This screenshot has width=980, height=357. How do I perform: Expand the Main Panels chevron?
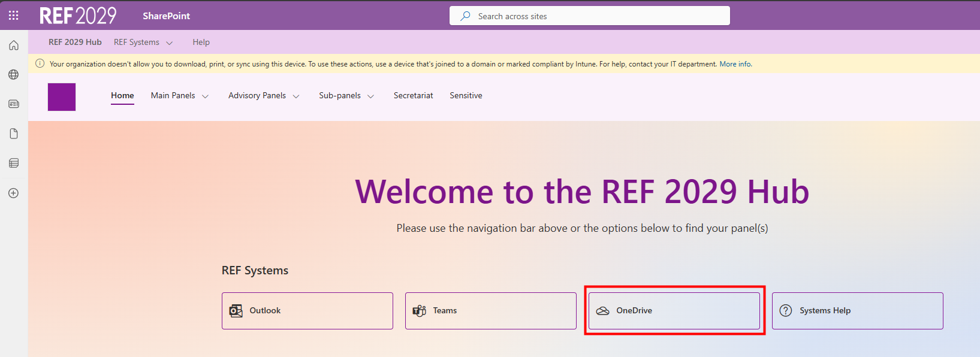click(205, 96)
